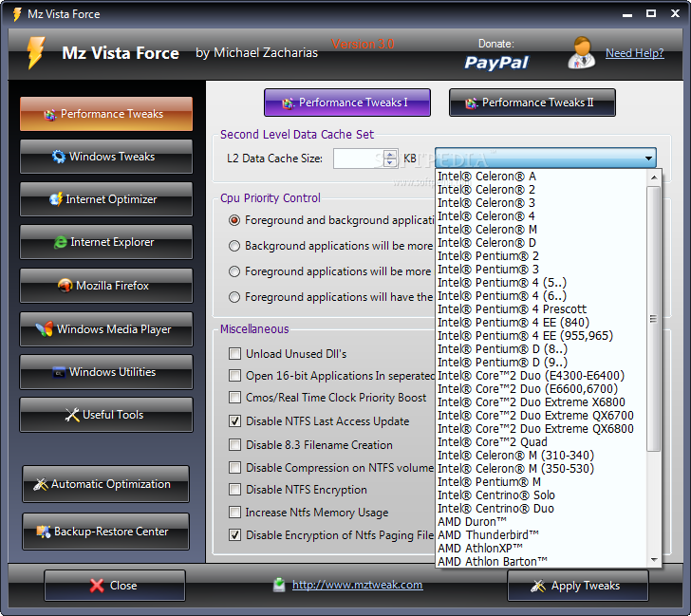Image resolution: width=691 pixels, height=616 pixels.
Task: Click the Backup-Restore Center icon
Action: click(x=44, y=532)
